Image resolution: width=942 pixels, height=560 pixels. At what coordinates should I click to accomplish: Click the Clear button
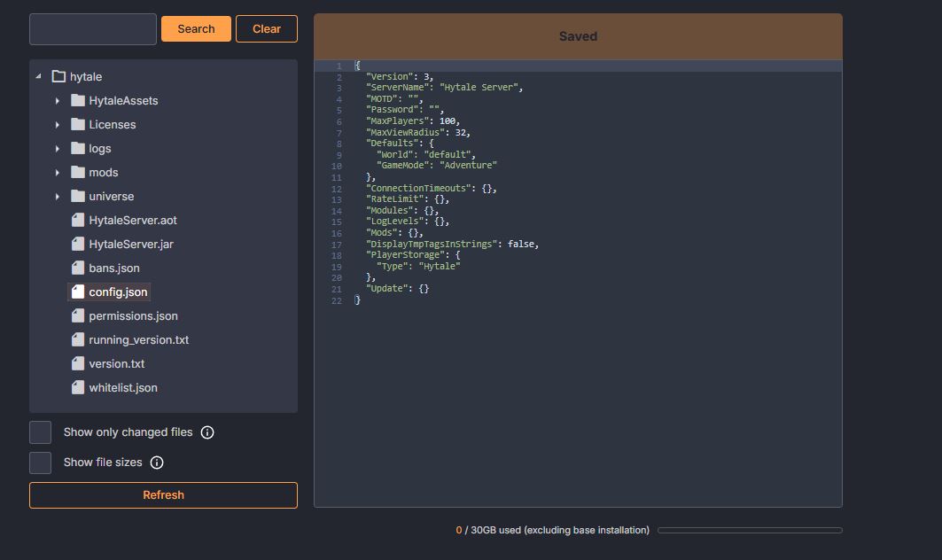(x=266, y=29)
